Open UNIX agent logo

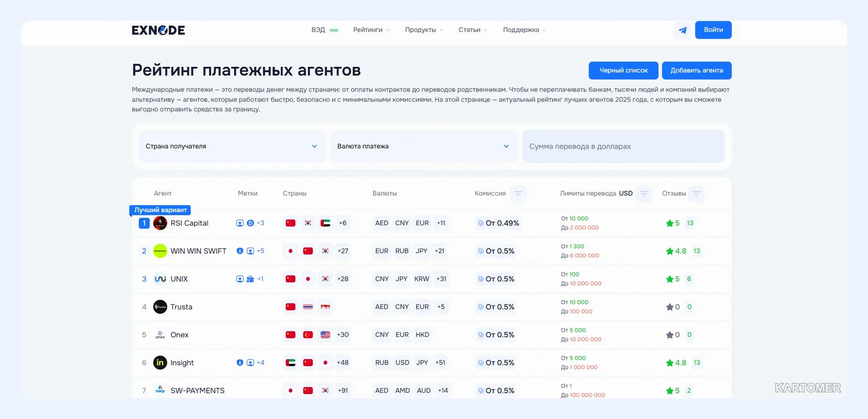pyautogui.click(x=160, y=279)
